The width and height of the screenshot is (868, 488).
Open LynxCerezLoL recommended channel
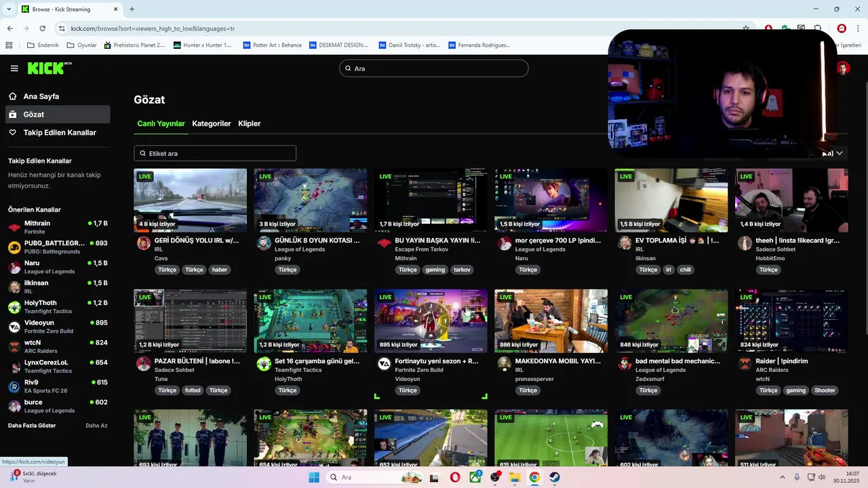(57, 366)
